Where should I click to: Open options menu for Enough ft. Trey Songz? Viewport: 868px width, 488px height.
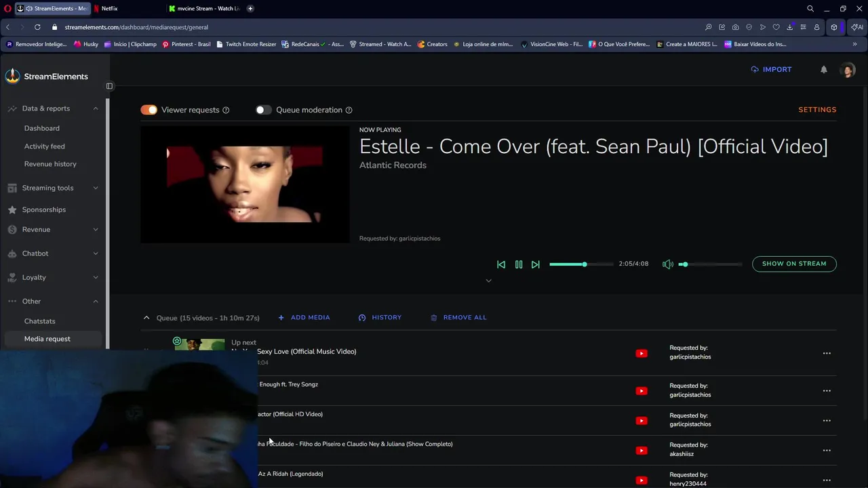pos(827,390)
